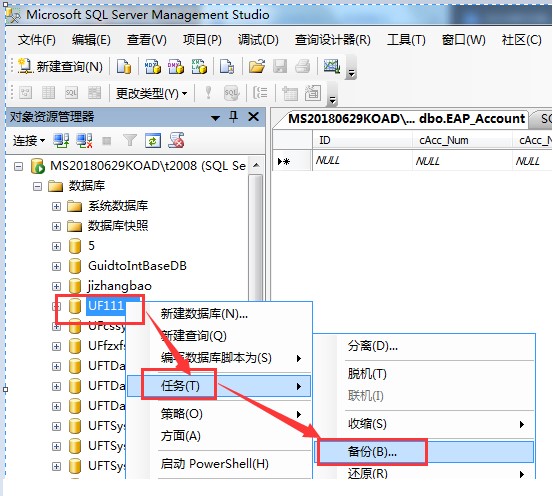The width and height of the screenshot is (553, 496).
Task: Click the Verify SQL Syntax icon
Action: (231, 93)
